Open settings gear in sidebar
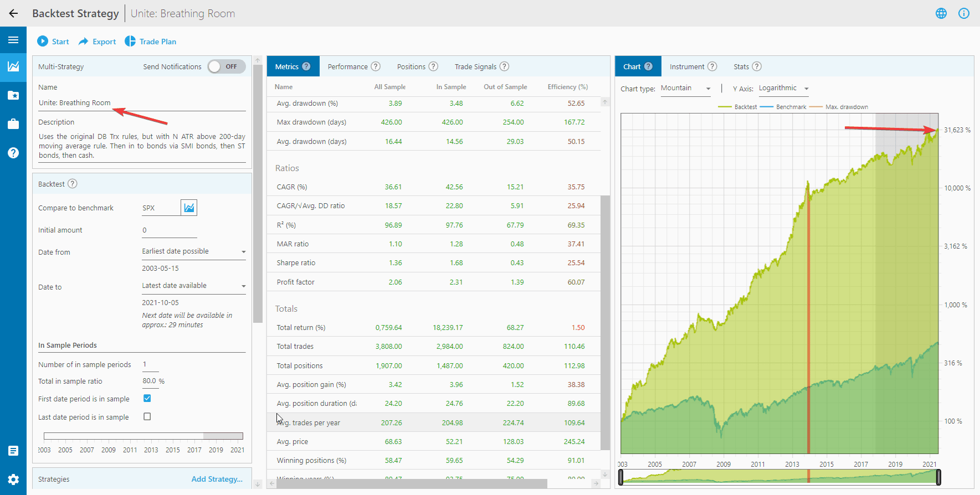This screenshot has height=495, width=980. [x=13, y=479]
